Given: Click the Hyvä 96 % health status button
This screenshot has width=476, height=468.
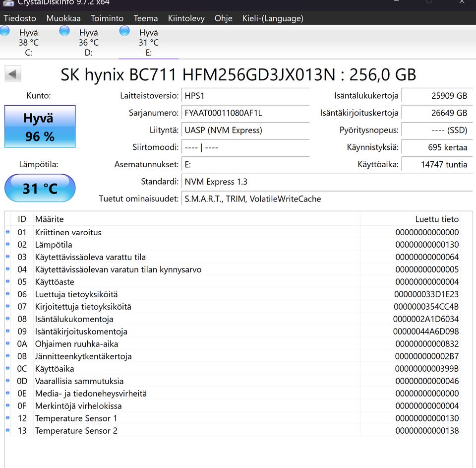Looking at the screenshot, I should coord(40,127).
